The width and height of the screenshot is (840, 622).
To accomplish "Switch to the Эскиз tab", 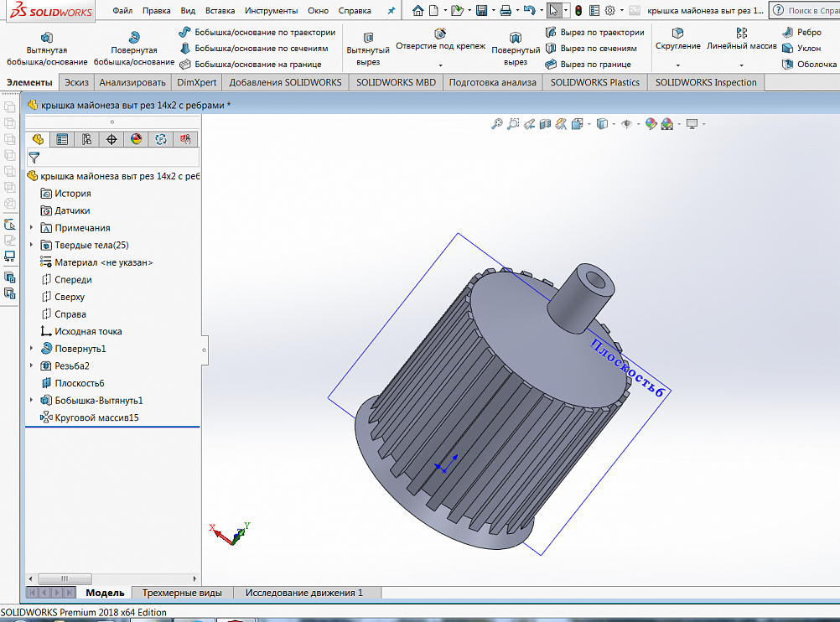I will (x=76, y=82).
